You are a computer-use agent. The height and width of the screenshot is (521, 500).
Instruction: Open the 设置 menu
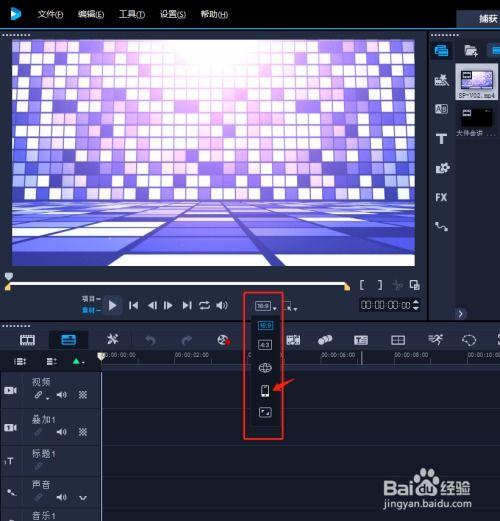173,14
